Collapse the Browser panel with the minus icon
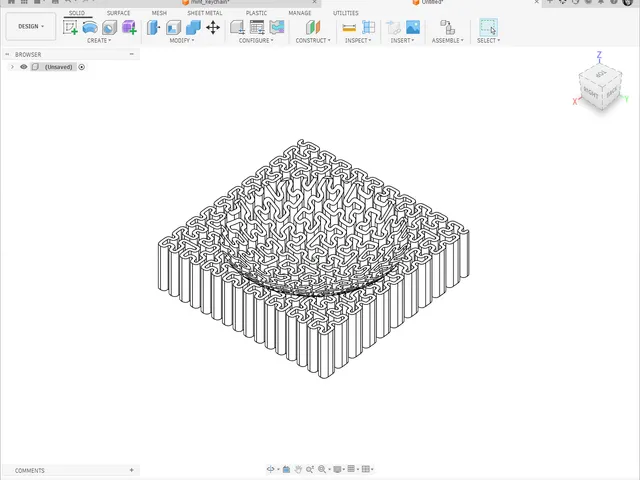 131,54
